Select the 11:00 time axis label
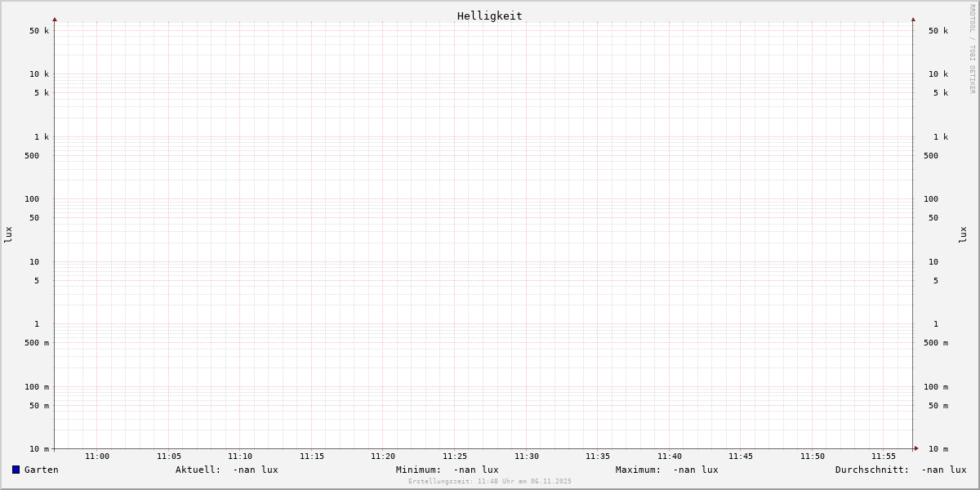This screenshot has width=980, height=490. point(97,457)
